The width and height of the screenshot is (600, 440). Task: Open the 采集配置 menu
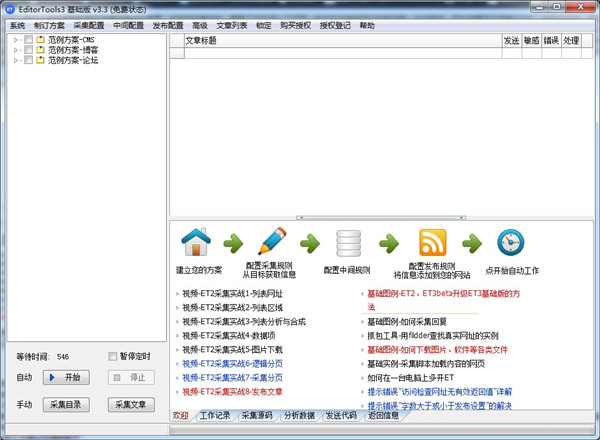89,26
